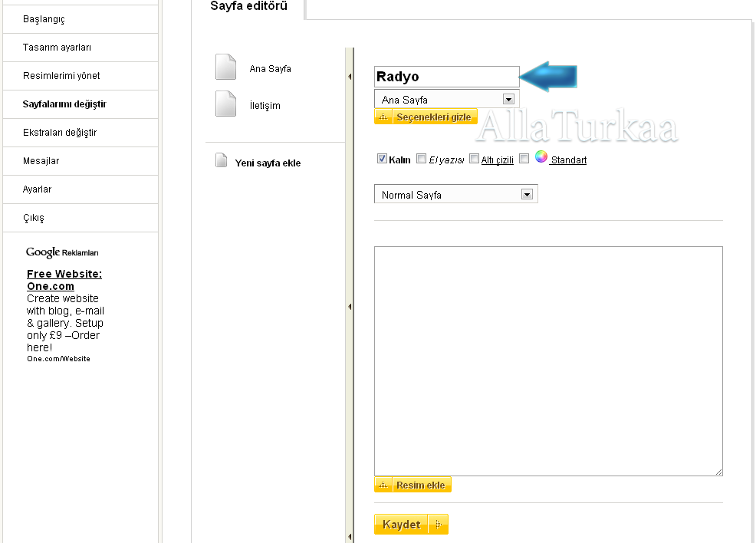The image size is (756, 543).
Task: Click the color wheel icon beside Standart
Action: click(541, 157)
